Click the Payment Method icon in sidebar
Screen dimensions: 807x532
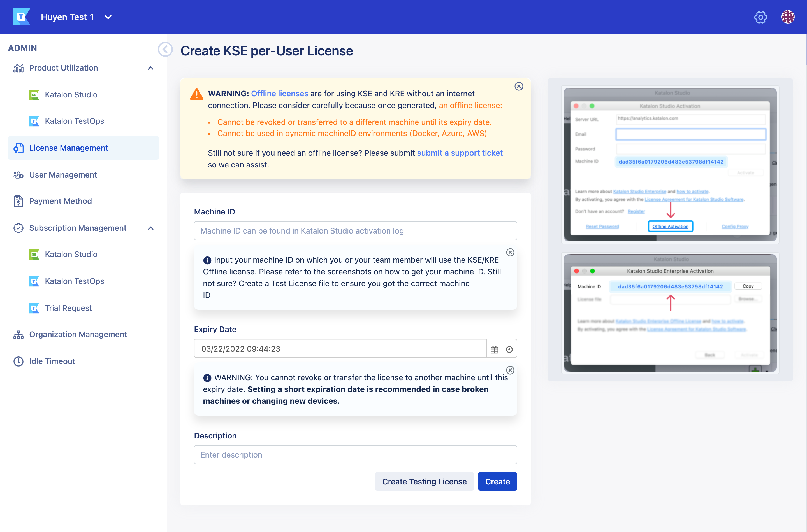pyautogui.click(x=20, y=201)
